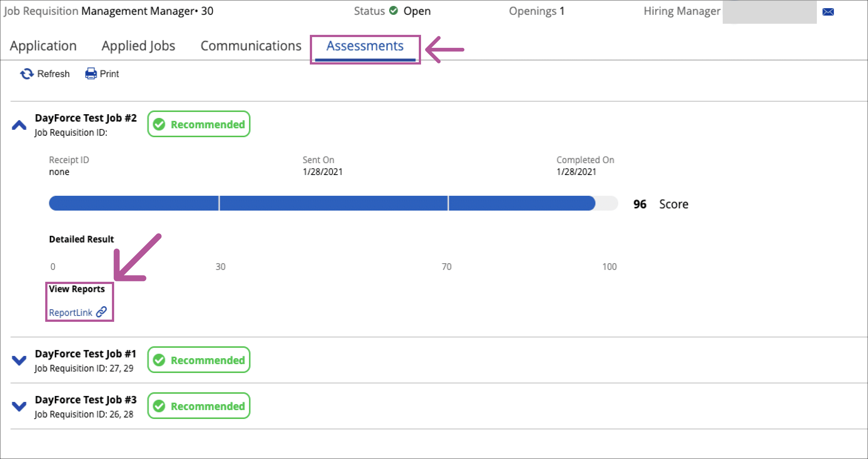Go to the Communications tab
The image size is (868, 459).
pyautogui.click(x=251, y=46)
